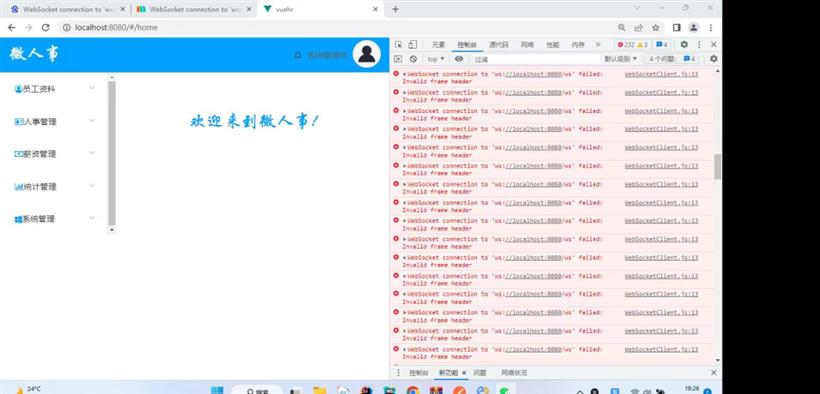Click the share page icon
The height and width of the screenshot is (394, 820).
(x=639, y=28)
